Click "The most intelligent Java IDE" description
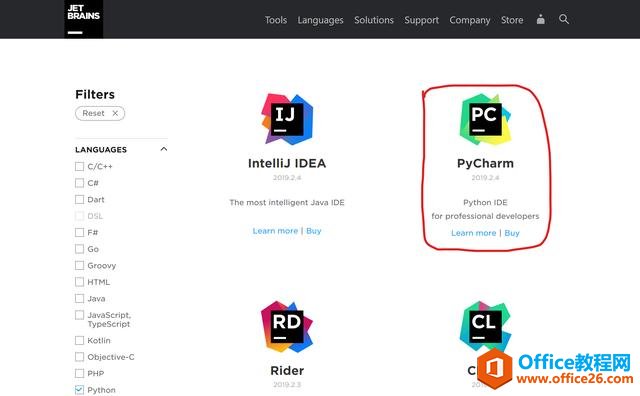The height and width of the screenshot is (396, 640). 287,202
